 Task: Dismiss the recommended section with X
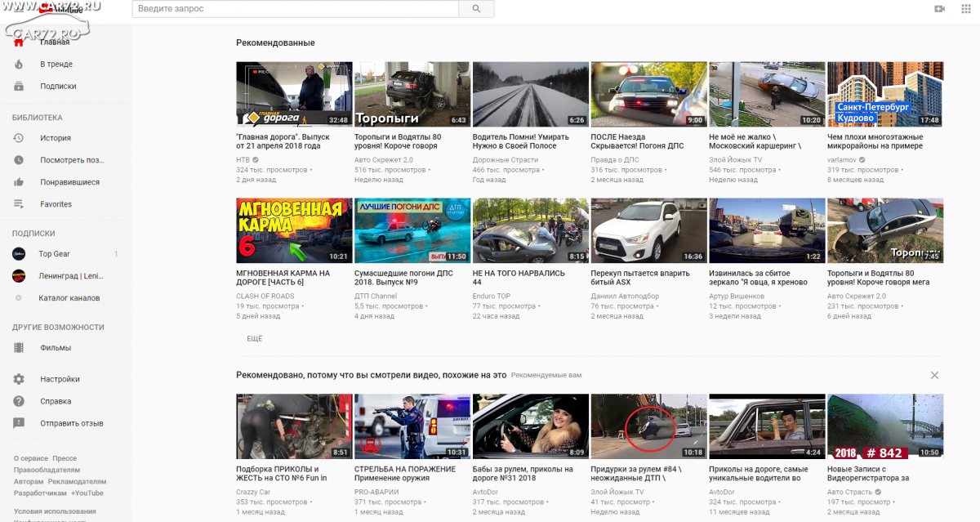pyautogui.click(x=934, y=375)
